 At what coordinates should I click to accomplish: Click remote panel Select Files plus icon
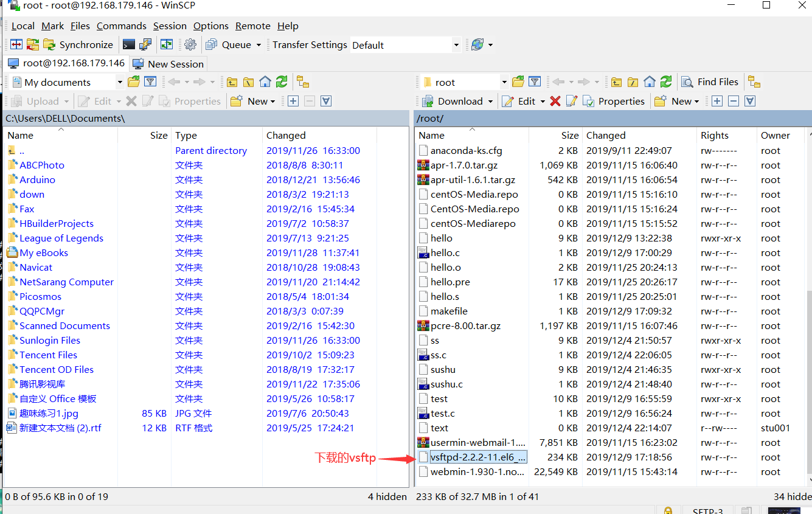[x=717, y=101]
